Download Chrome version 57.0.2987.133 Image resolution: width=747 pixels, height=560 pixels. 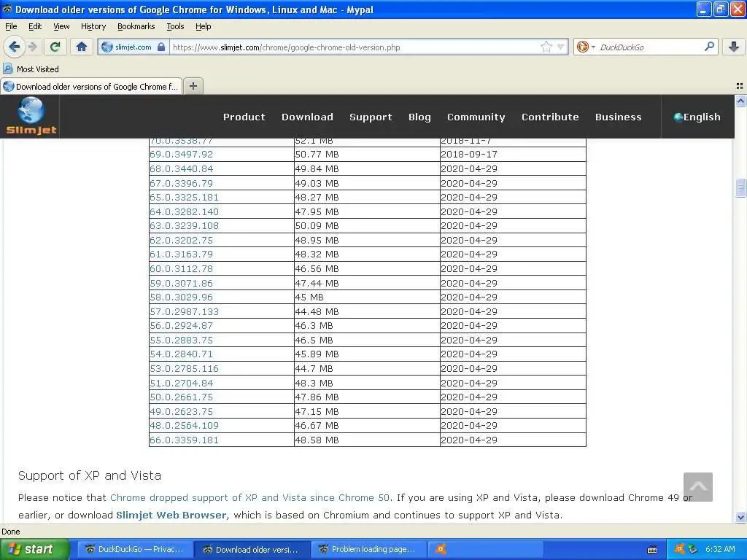click(184, 311)
